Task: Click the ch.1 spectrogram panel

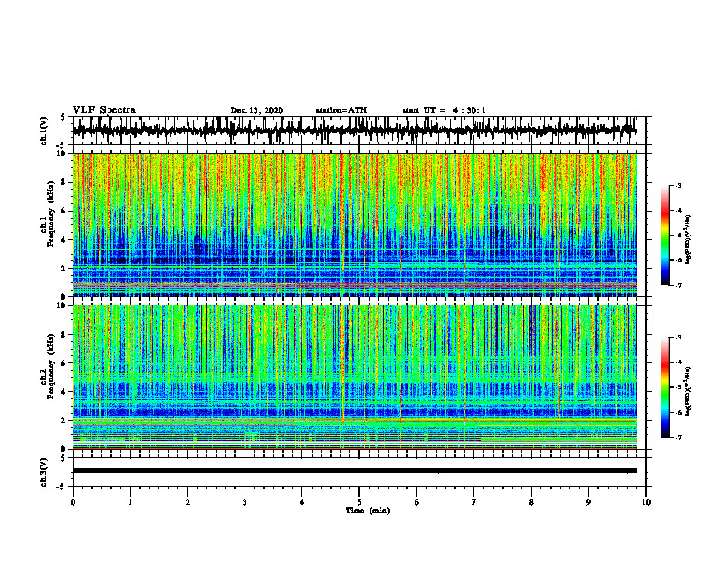Action: coord(354,224)
